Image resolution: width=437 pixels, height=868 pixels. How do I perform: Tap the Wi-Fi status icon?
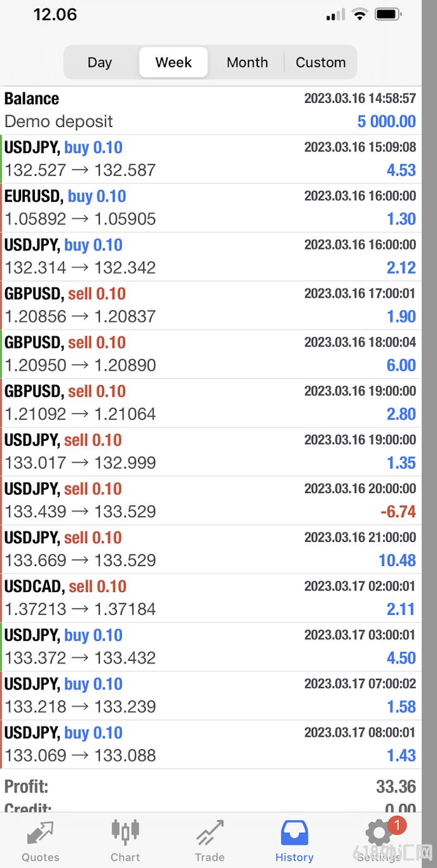pyautogui.click(x=360, y=14)
